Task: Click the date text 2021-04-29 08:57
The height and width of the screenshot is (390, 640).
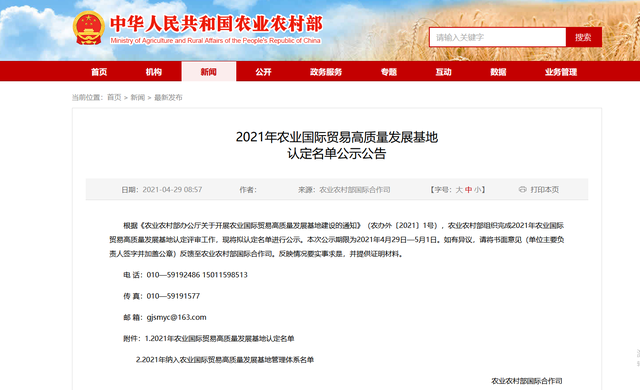Action: click(172, 190)
